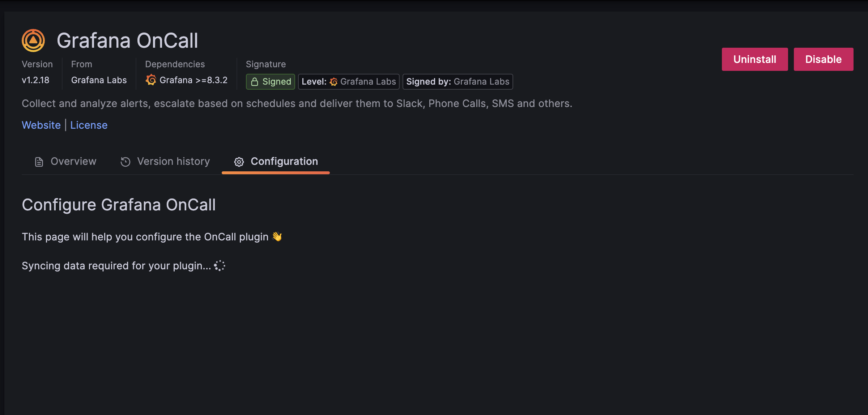Screen dimensions: 868x415
Task: Click the orange underline below Configuration
Action: (x=276, y=174)
